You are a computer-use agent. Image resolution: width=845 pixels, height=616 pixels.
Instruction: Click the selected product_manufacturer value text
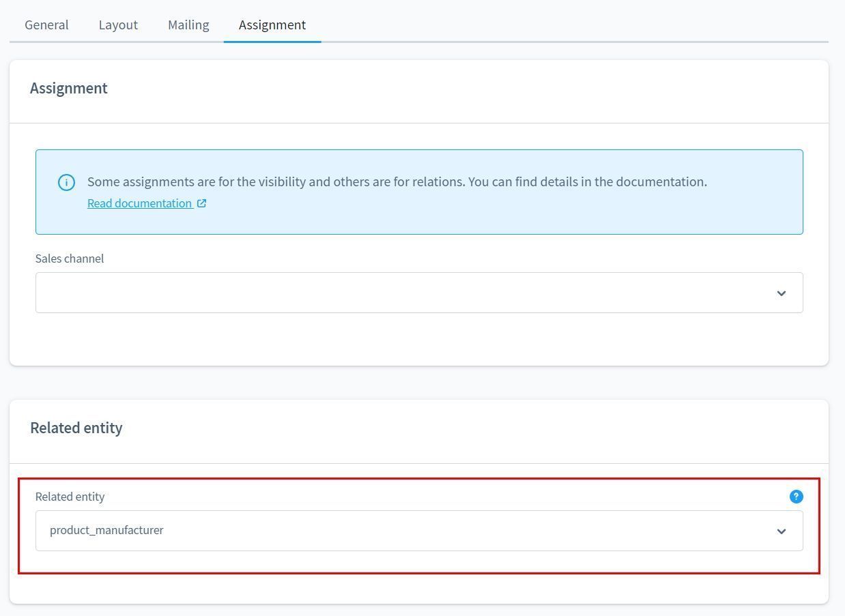106,530
